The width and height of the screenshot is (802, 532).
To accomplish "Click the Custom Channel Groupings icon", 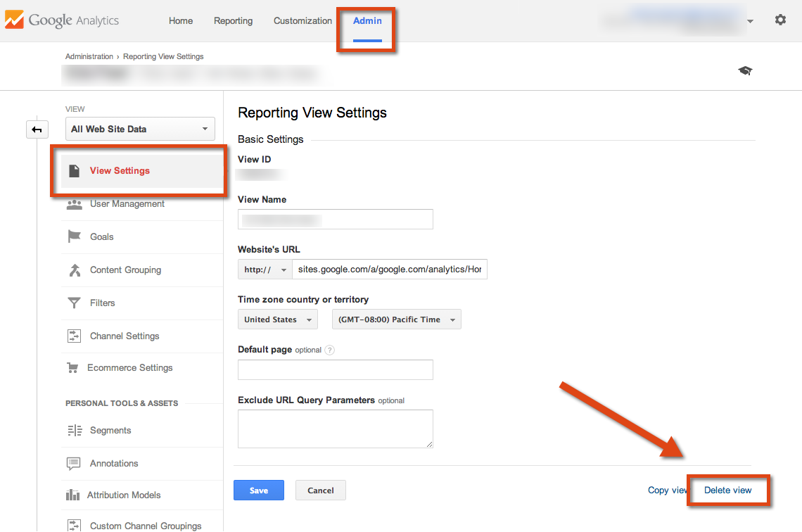I will point(75,525).
